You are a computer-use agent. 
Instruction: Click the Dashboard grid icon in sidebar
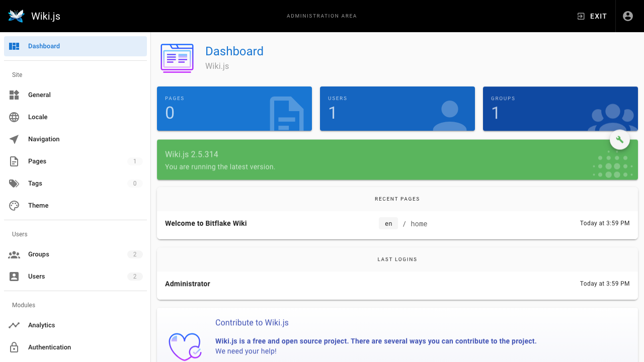click(14, 46)
